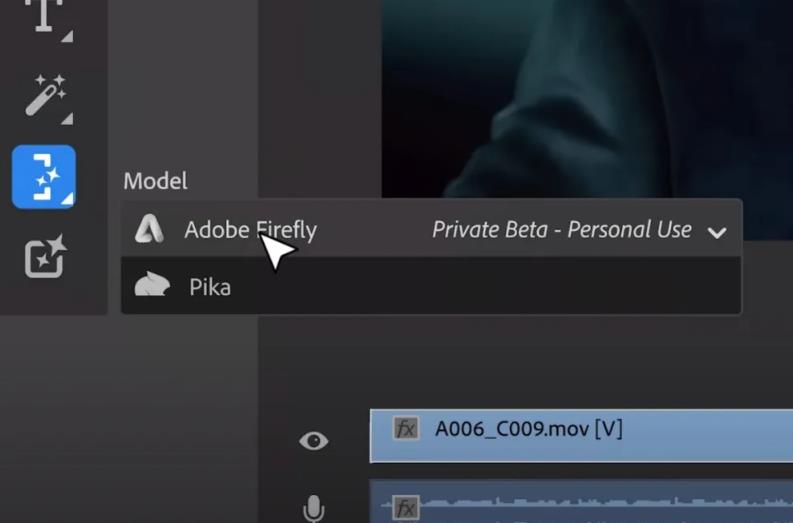793x523 pixels.
Task: Activate the blue highlighted Generative Extend tool
Action: (x=43, y=177)
